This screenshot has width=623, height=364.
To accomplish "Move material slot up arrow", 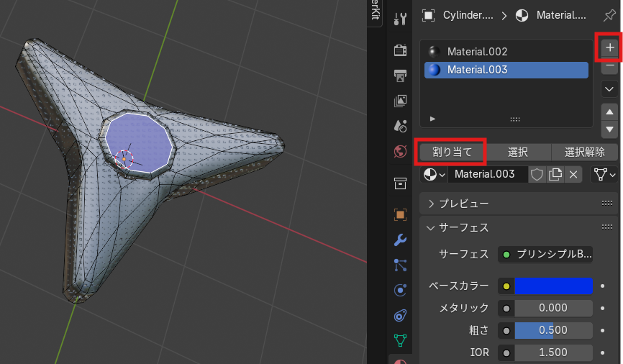I will tap(609, 112).
